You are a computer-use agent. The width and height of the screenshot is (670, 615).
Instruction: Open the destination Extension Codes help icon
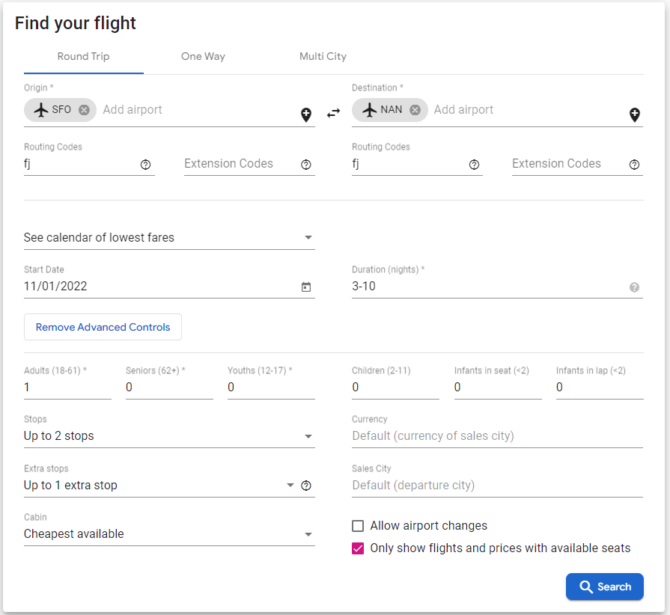[x=634, y=165]
